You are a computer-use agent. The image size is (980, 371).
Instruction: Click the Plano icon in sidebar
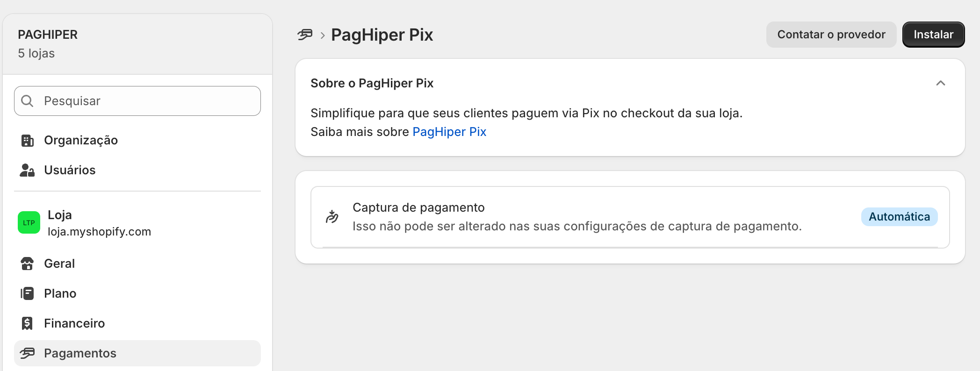pos(27,293)
